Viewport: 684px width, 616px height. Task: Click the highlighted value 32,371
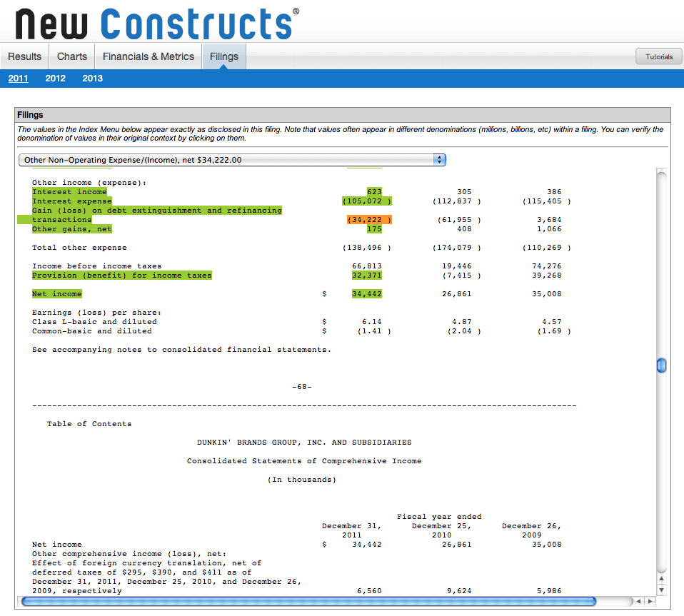(367, 276)
